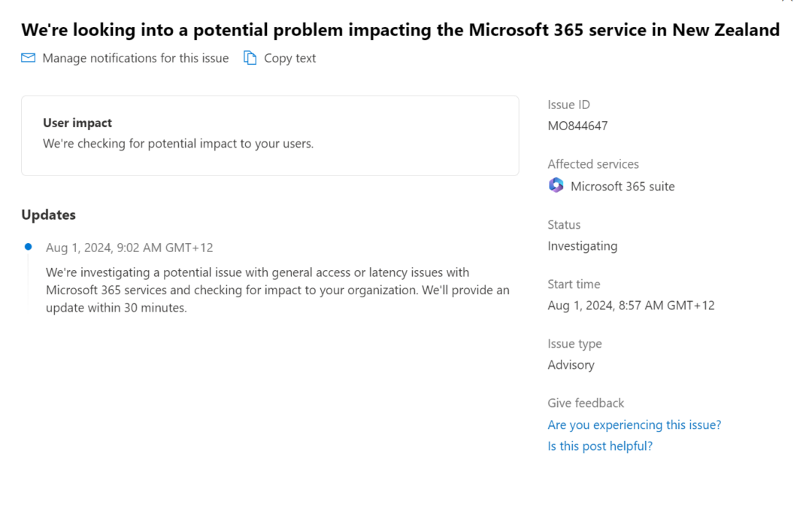This screenshot has width=812, height=508.
Task: Click the Give feedback heading
Action: click(x=586, y=403)
